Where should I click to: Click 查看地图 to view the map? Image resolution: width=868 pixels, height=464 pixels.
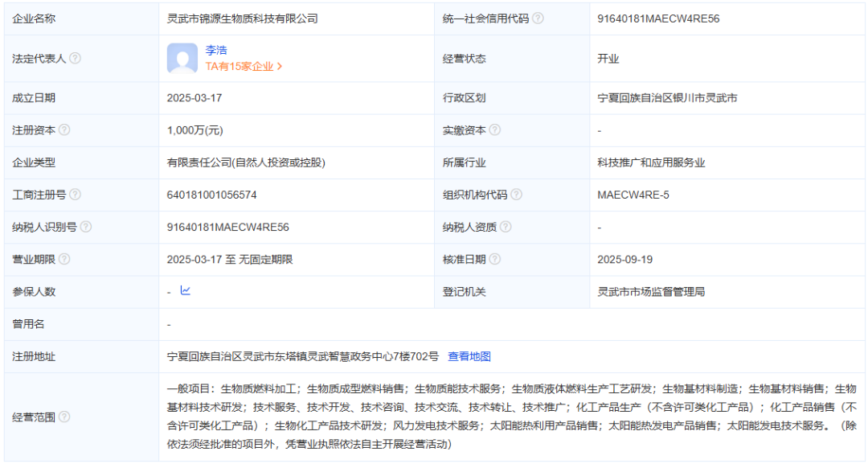pyautogui.click(x=469, y=356)
